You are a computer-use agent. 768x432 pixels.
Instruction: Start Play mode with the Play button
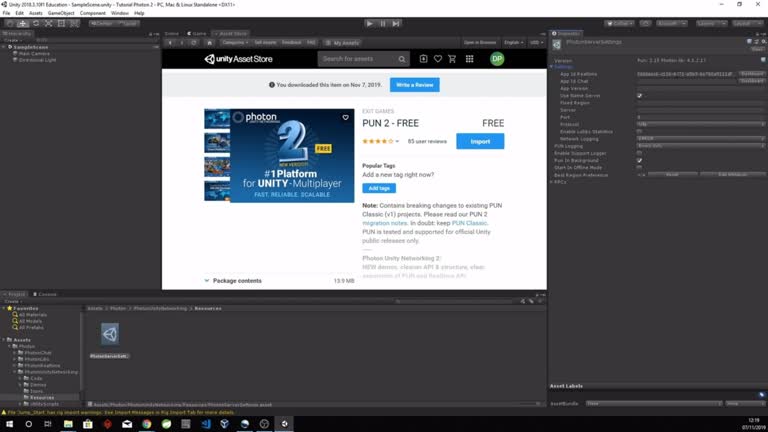[370, 23]
